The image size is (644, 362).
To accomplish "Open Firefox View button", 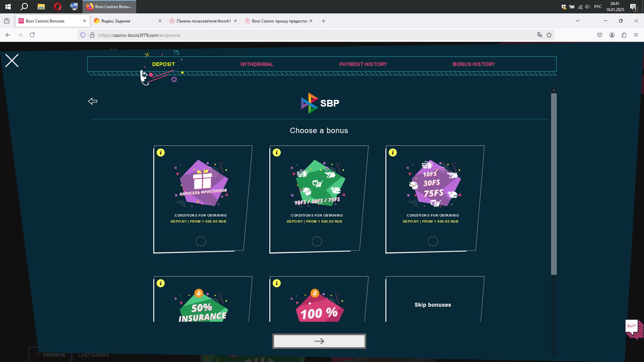I will tap(7, 21).
